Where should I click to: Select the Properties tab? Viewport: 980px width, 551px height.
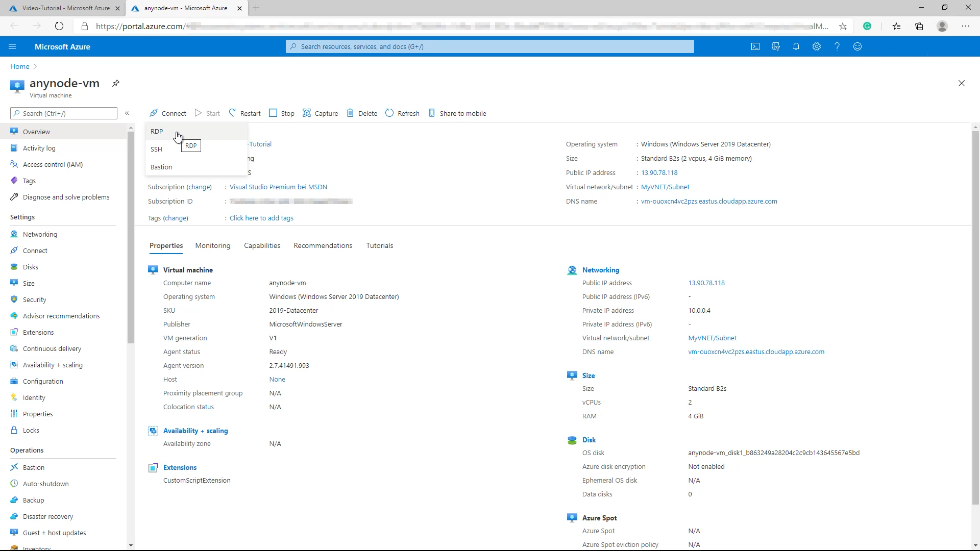tap(166, 245)
